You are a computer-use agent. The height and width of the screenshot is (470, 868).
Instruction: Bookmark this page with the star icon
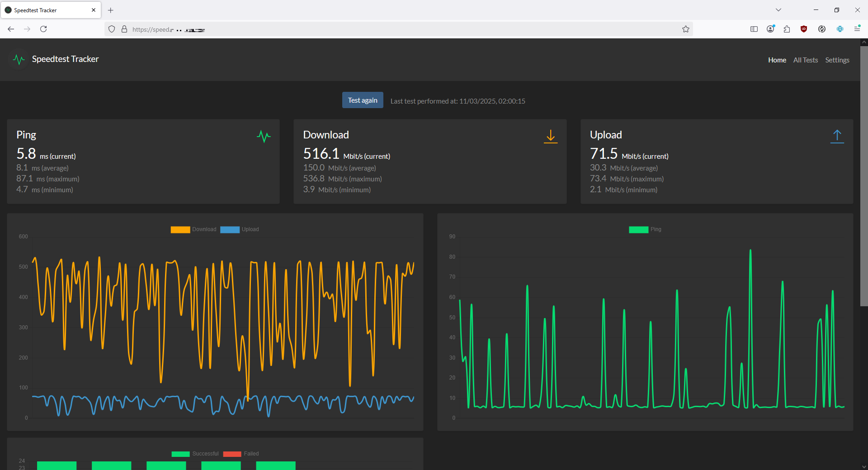[x=685, y=29]
